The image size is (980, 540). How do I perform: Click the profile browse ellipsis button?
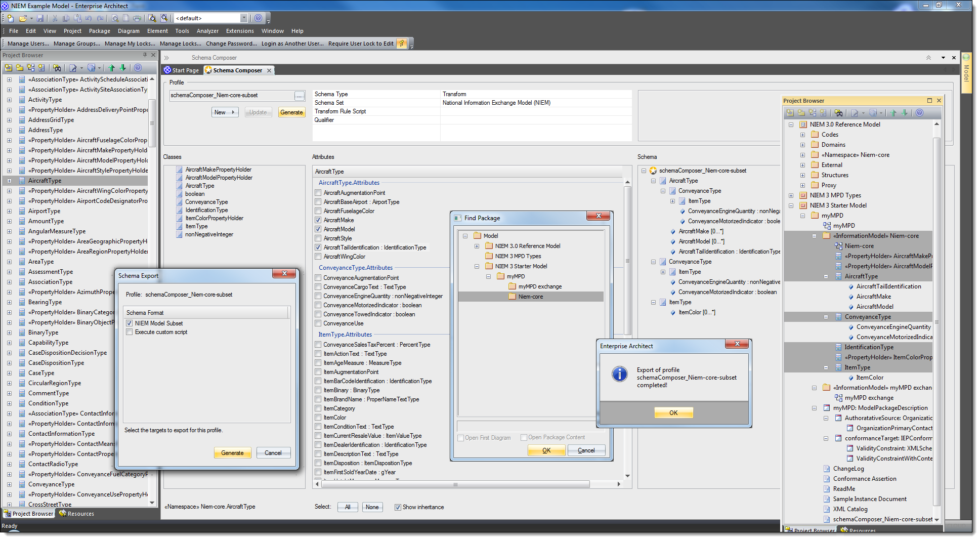299,96
